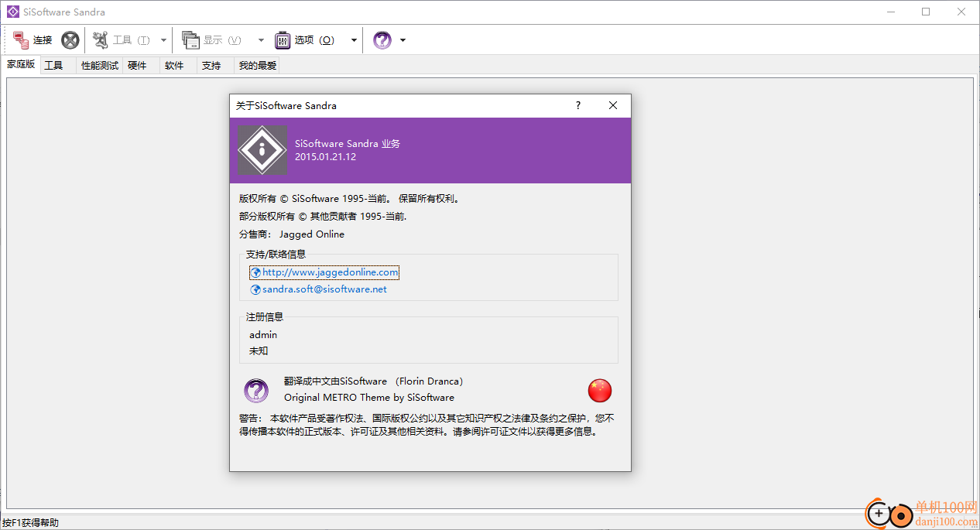Open the 支持 tab

211,66
